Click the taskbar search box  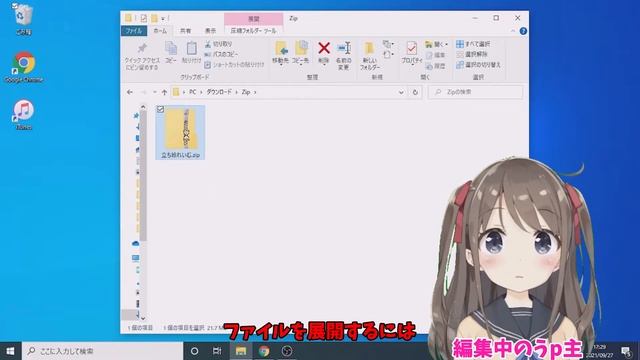102,351
